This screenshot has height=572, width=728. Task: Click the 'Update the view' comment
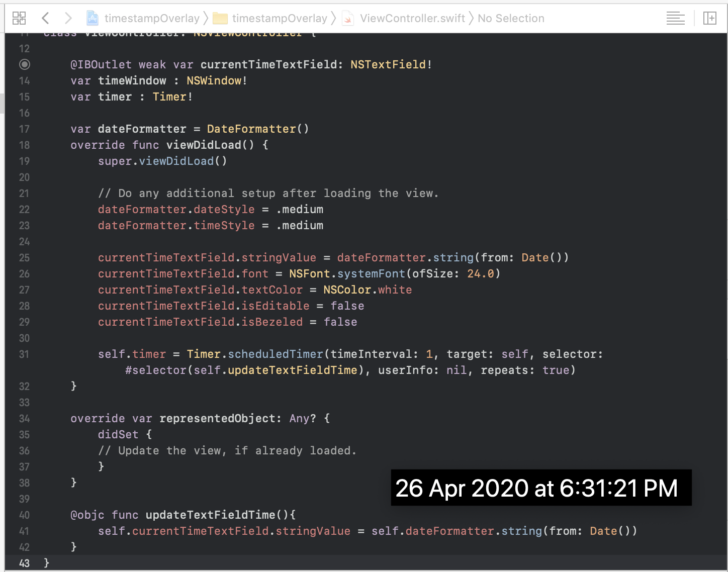227,450
